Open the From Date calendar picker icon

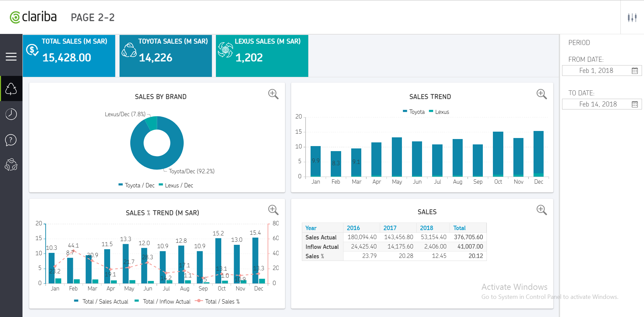[635, 71]
